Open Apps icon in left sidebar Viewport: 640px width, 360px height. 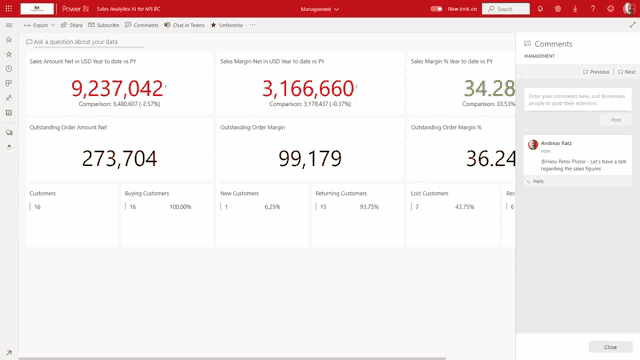pyautogui.click(x=9, y=83)
